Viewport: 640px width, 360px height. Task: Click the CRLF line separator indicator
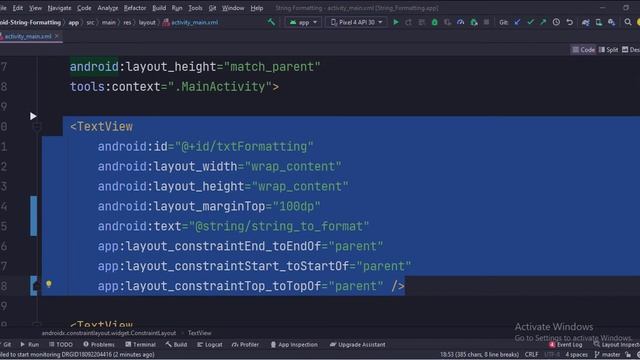[531, 355]
